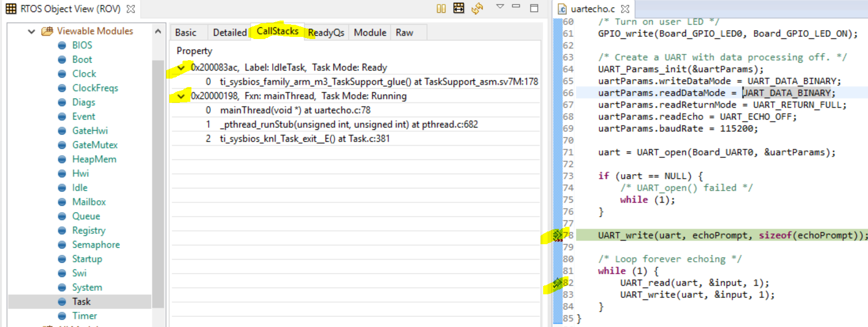Switch to the CallStacks tab
The height and width of the screenshot is (327, 868).
pos(277,32)
